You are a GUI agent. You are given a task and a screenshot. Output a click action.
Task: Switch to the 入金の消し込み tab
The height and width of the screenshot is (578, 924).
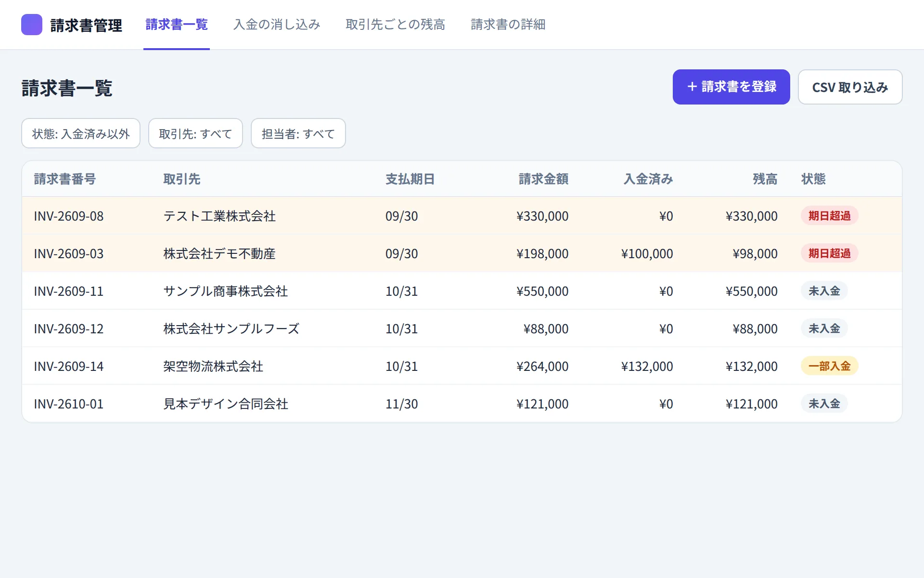point(277,25)
